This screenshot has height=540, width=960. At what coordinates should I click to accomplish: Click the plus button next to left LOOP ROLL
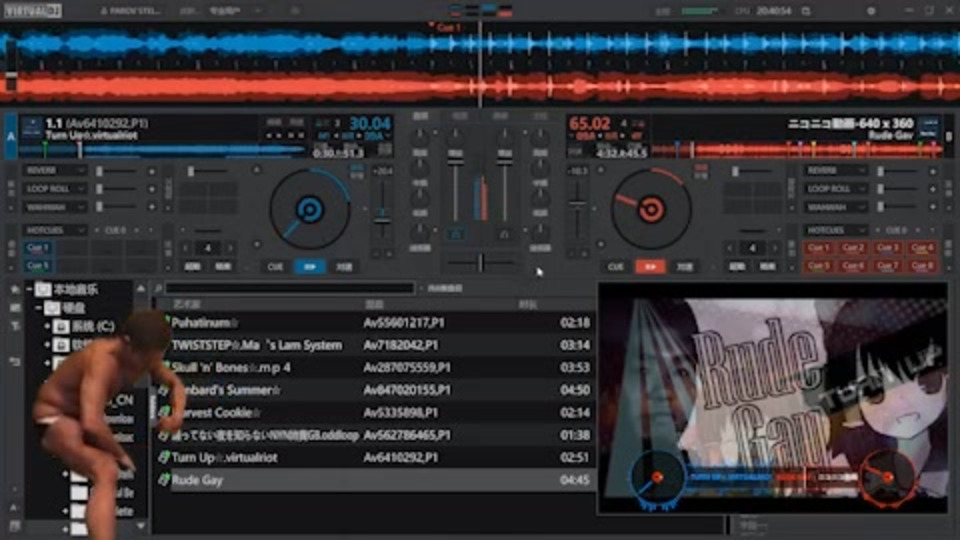pyautogui.click(x=151, y=190)
